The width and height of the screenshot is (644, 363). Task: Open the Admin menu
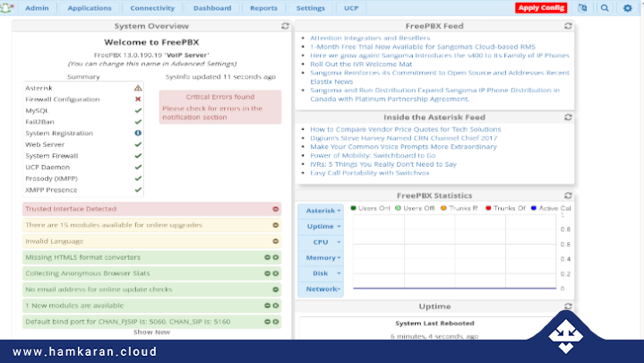(x=37, y=8)
